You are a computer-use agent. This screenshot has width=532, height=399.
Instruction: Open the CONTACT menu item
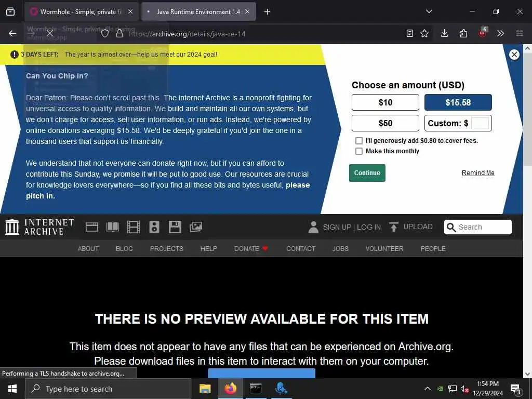click(x=301, y=249)
